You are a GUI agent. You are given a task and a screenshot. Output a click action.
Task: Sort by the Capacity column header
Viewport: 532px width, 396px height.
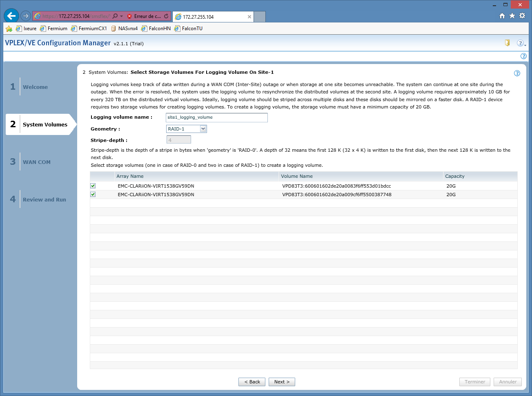tap(455, 176)
